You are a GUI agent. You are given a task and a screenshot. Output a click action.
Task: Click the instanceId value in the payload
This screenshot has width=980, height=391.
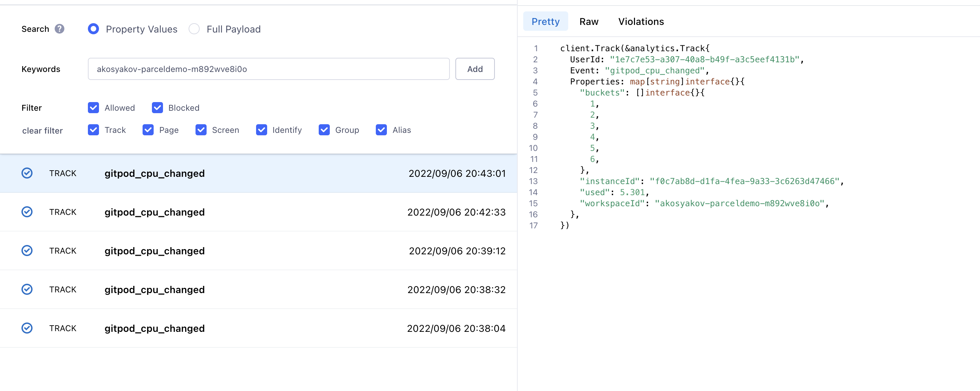coord(744,181)
